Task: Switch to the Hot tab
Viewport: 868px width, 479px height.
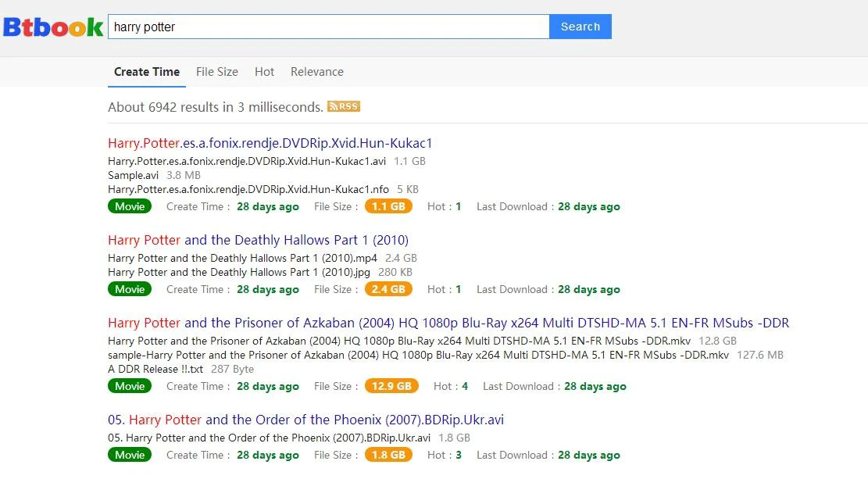Action: 265,72
